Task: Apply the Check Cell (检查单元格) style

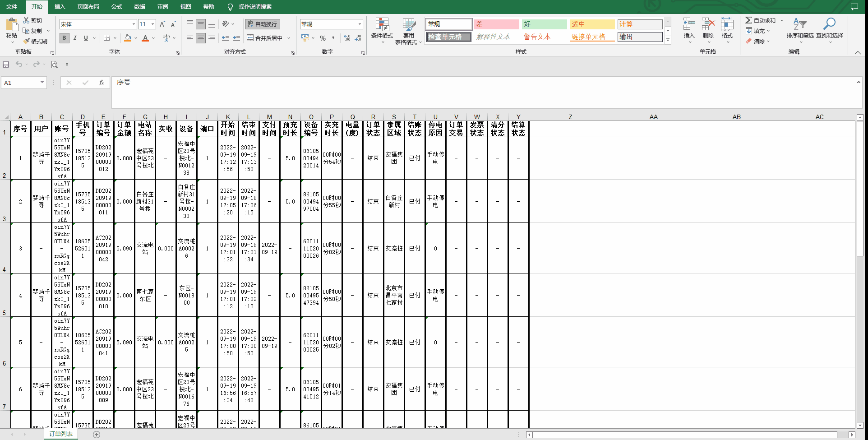Action: pos(449,37)
